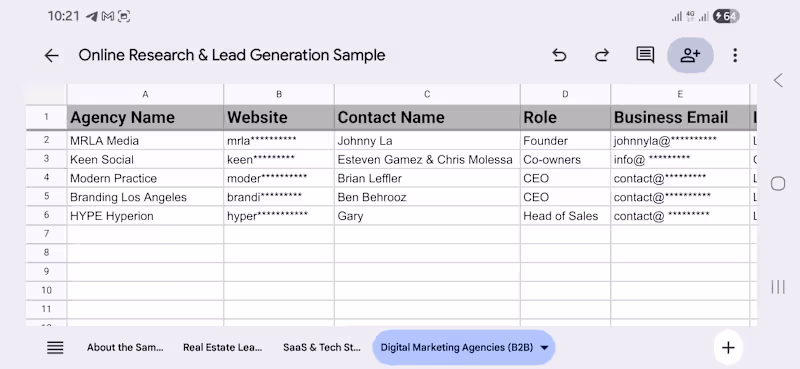Select the Branding Los Angeles cell
The height and width of the screenshot is (369, 800).
[x=145, y=197]
